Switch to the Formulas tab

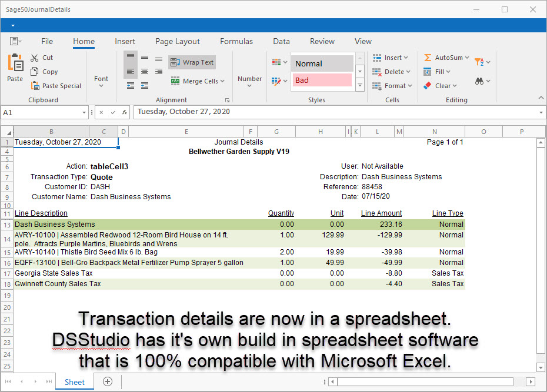point(236,42)
